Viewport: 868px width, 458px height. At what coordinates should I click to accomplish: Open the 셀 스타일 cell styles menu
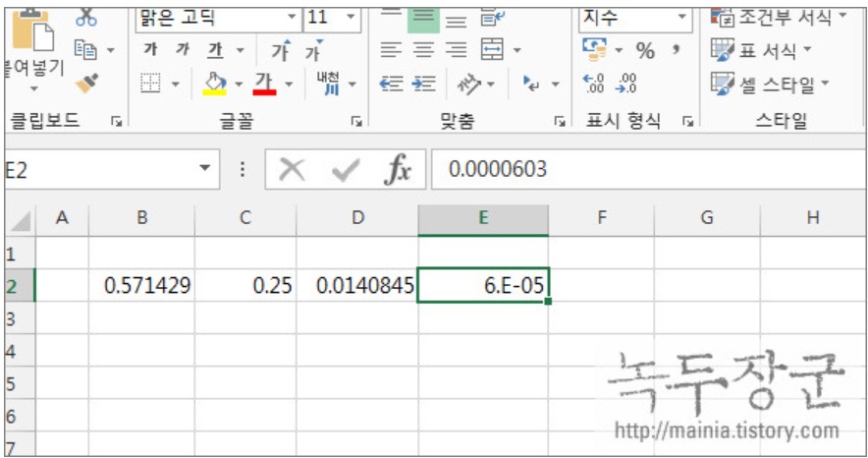pyautogui.click(x=770, y=85)
